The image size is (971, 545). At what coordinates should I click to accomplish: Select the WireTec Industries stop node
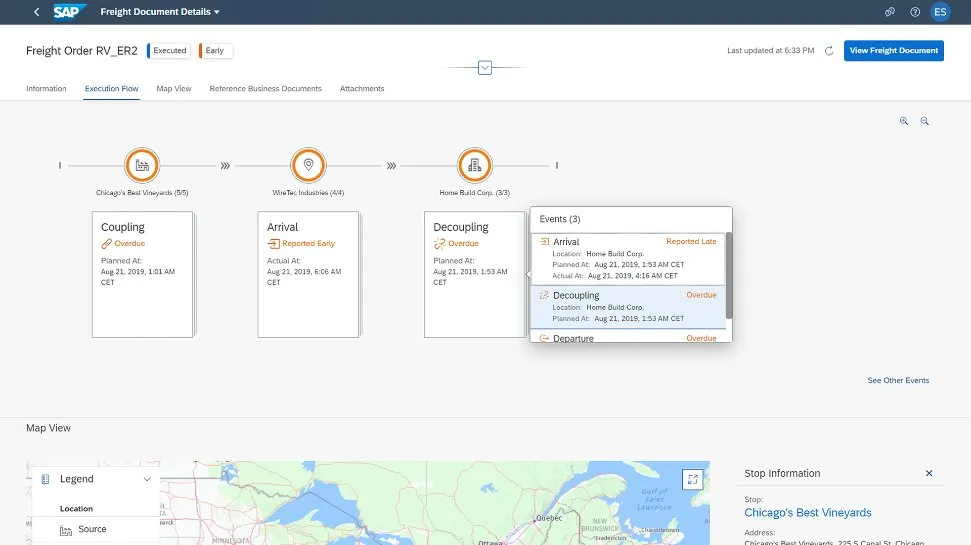click(308, 165)
